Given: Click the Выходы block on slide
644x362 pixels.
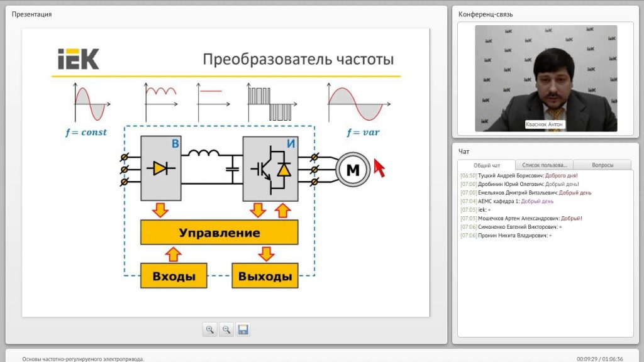Looking at the screenshot, I should [265, 276].
